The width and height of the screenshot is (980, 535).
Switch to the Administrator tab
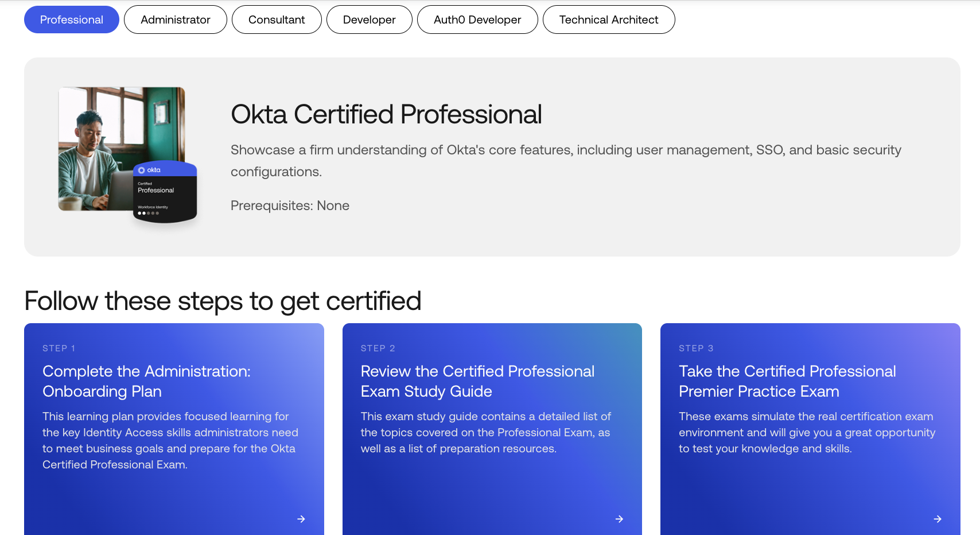click(176, 20)
